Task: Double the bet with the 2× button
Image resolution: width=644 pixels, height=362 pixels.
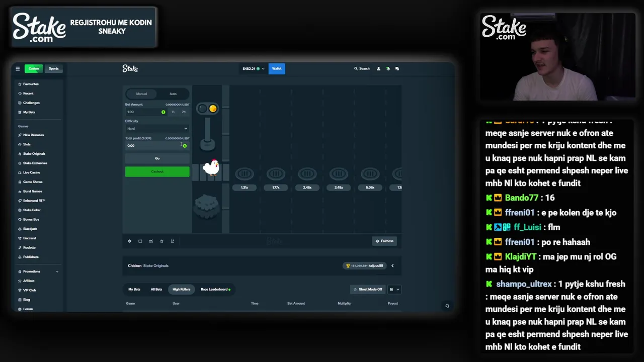Action: point(184,112)
